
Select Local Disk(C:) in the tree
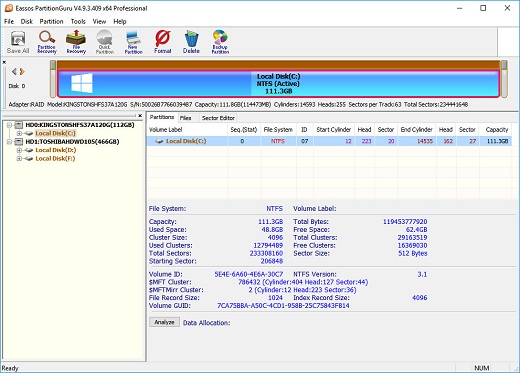click(55, 133)
